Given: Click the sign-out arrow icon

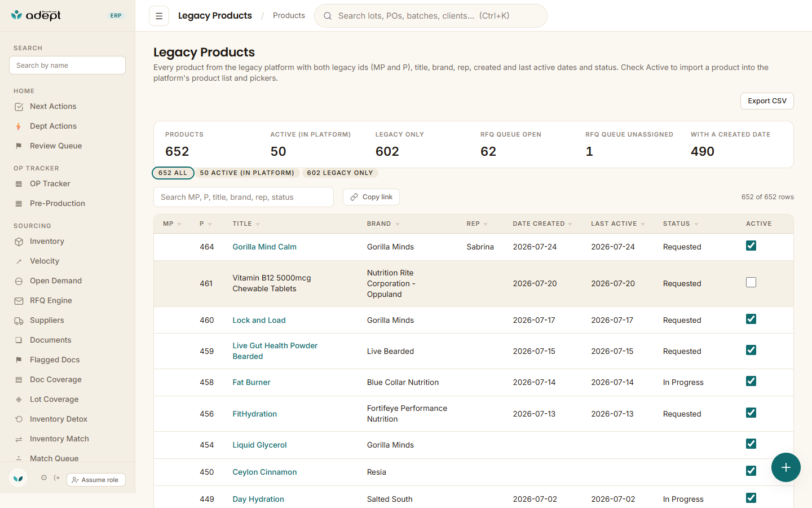Looking at the screenshot, I should point(57,478).
